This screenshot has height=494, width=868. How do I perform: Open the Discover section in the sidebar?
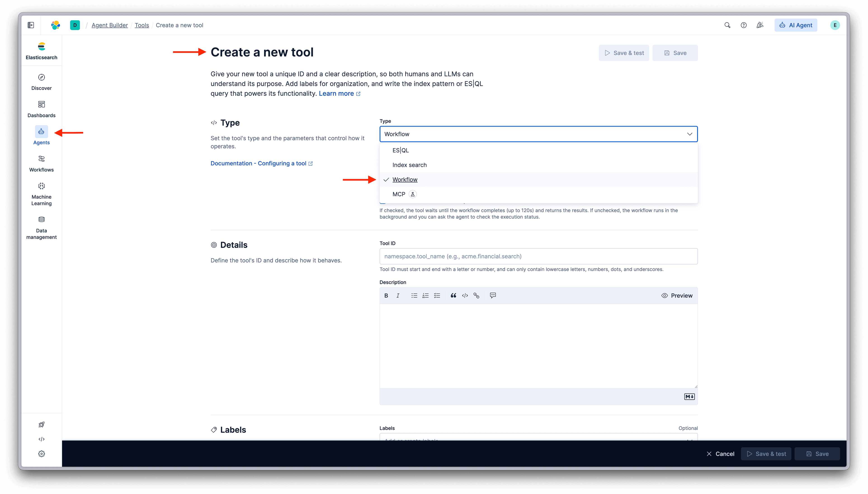tap(41, 81)
